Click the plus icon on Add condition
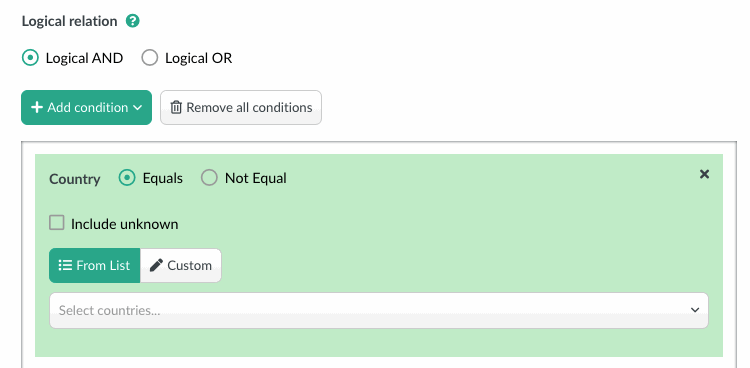The image size is (750, 368). click(36, 107)
